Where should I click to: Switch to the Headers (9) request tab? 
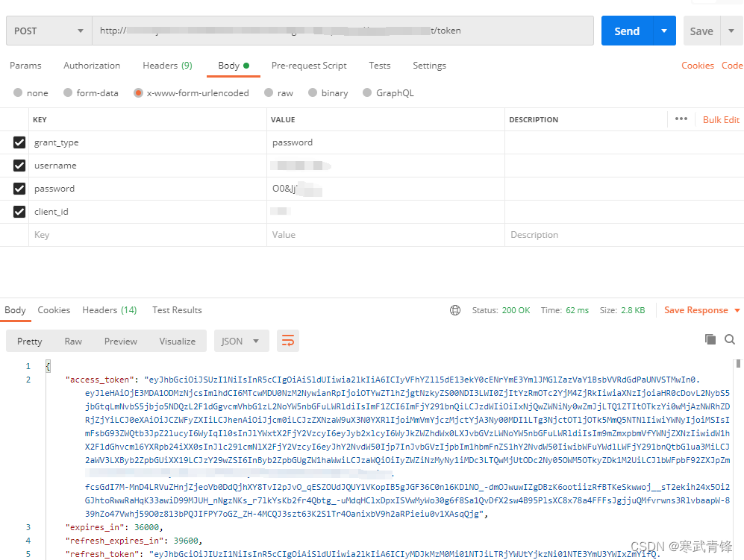167,66
